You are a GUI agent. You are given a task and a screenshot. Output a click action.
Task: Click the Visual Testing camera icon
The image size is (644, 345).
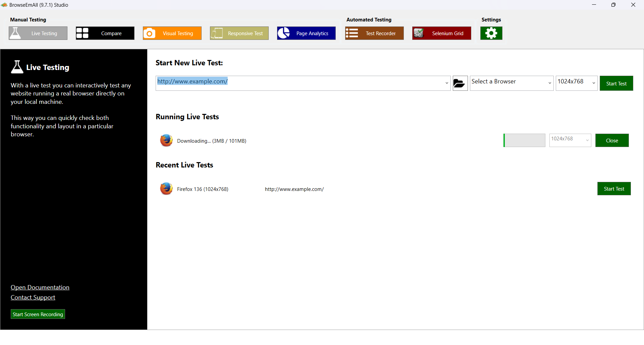coord(149,33)
